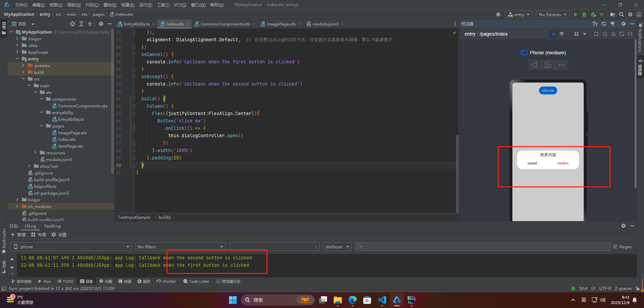Open previewer panel settings gear
This screenshot has width=644, height=308.
click(x=624, y=24)
